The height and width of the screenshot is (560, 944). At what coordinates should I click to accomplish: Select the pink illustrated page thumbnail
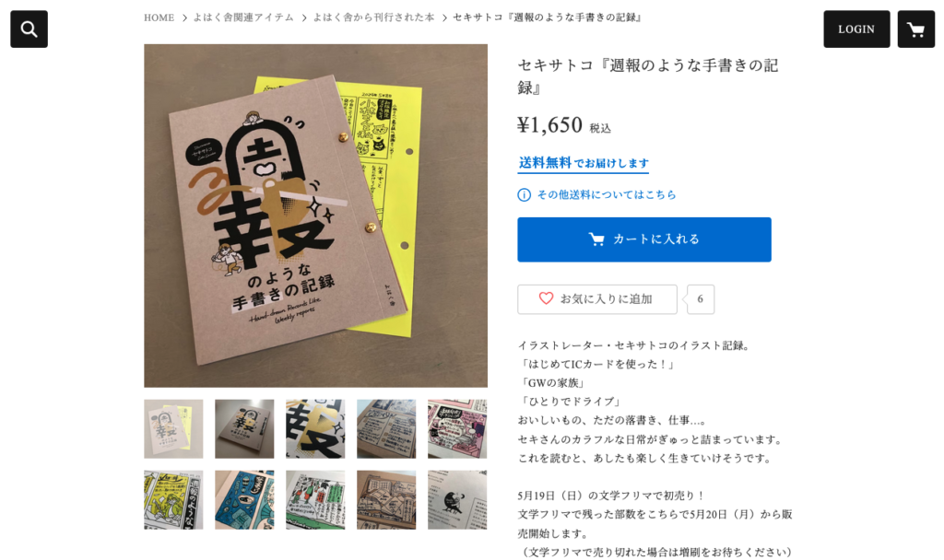457,429
